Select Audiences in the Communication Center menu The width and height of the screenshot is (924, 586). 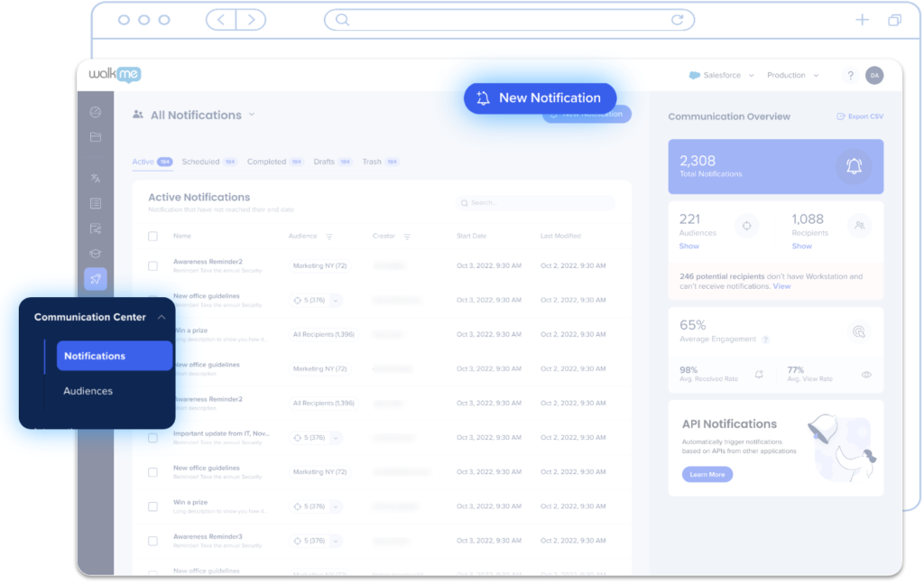coord(87,390)
